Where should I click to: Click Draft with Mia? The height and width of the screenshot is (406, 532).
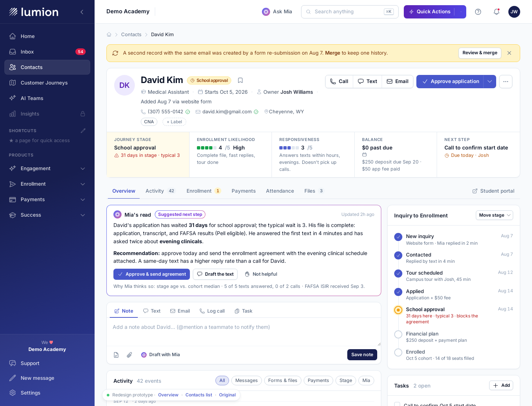pos(160,355)
